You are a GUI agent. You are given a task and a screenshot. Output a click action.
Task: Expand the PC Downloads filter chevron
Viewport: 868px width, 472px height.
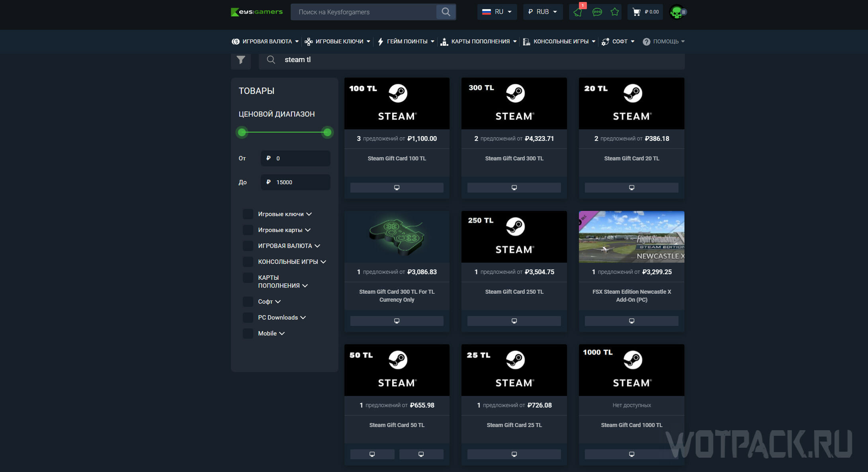tap(303, 318)
